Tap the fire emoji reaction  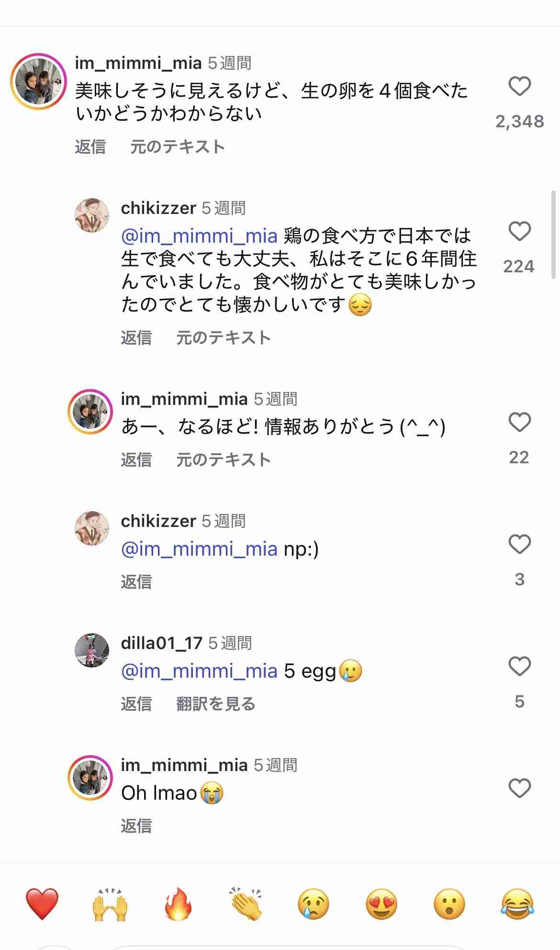pyautogui.click(x=178, y=904)
